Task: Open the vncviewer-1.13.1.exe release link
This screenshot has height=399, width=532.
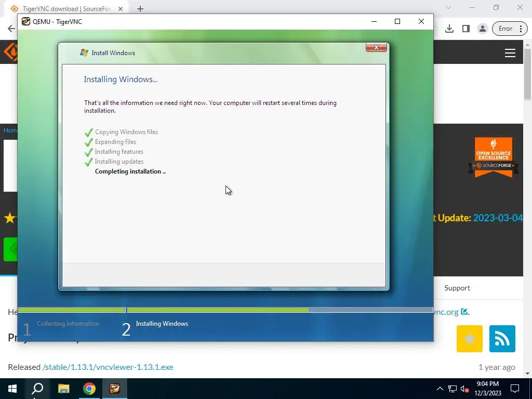Action: (108, 367)
